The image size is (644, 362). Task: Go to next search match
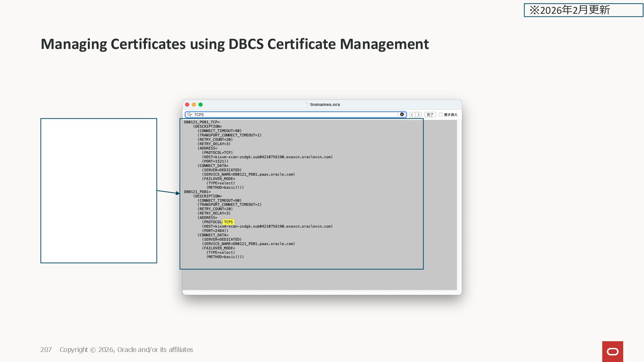tap(418, 115)
